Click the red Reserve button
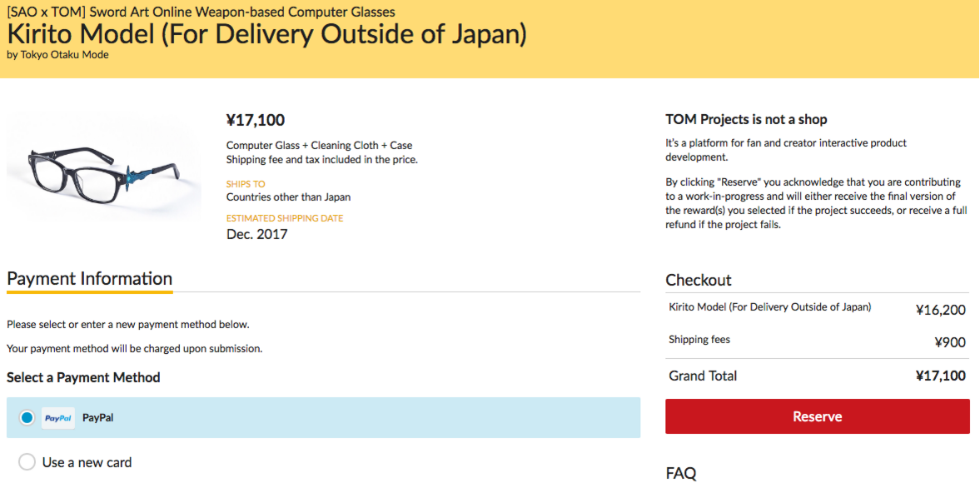Viewport: 980px width, 488px height. pos(818,416)
